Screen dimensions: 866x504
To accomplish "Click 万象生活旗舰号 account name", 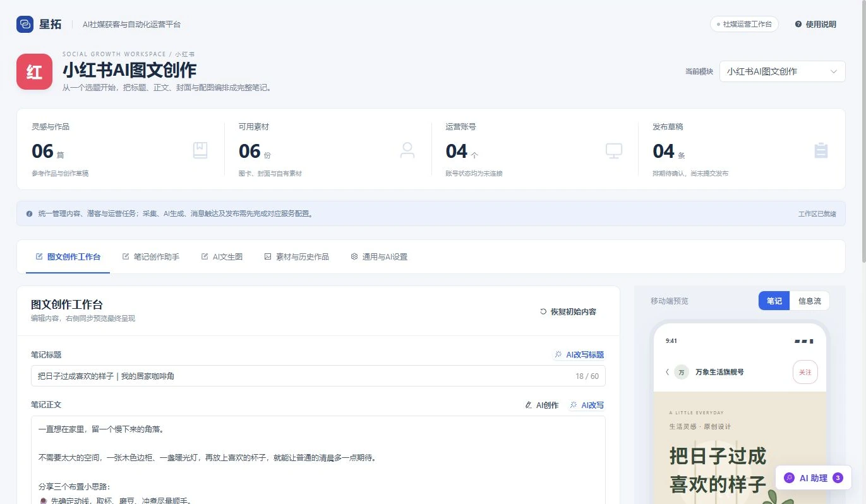I will [x=719, y=372].
